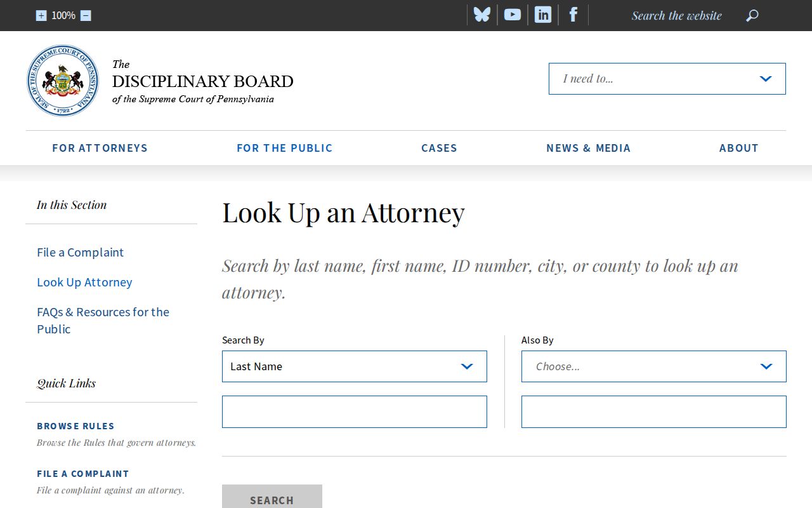Click the "Search By" label
Screen dimensions: 812x508
(243, 340)
